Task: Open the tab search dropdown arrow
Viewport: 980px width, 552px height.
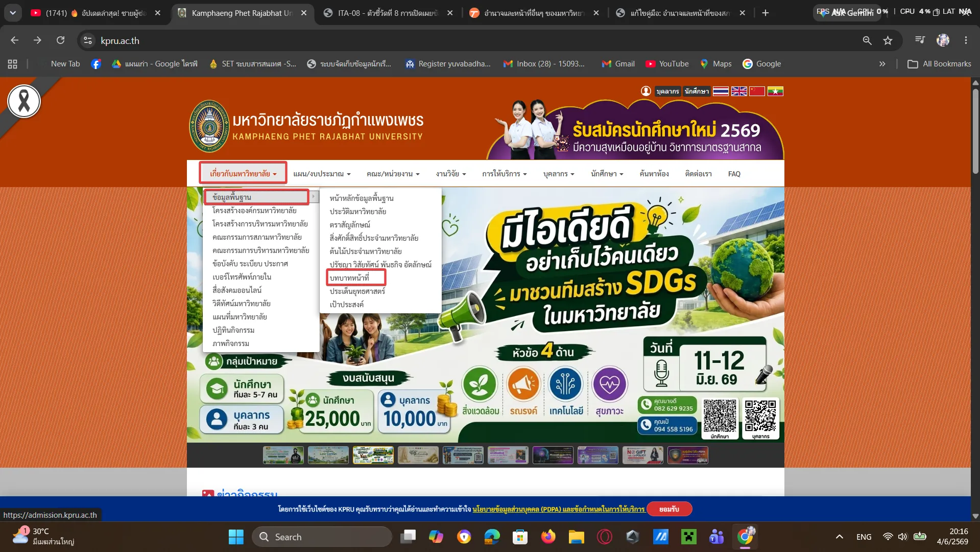Action: [x=13, y=13]
